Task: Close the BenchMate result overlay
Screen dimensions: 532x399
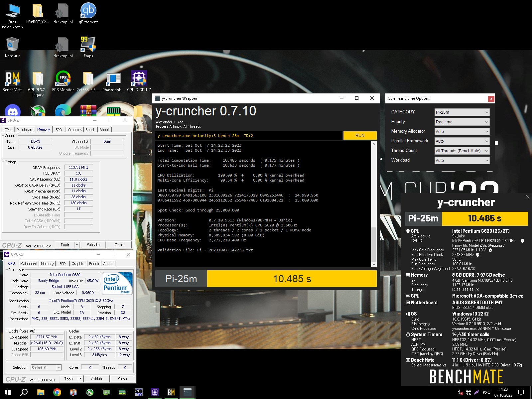Action: click(527, 197)
